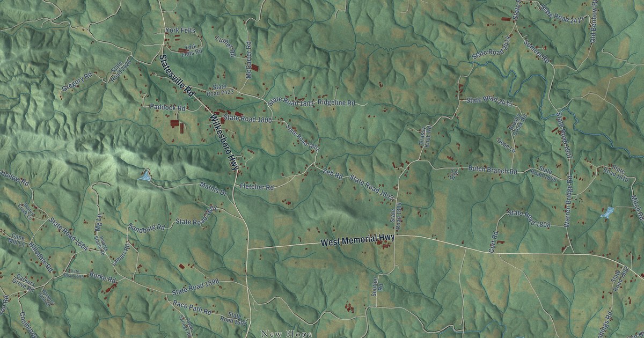Click the Wilkesboro Hwy road label
The image size is (644, 338).
point(224,143)
